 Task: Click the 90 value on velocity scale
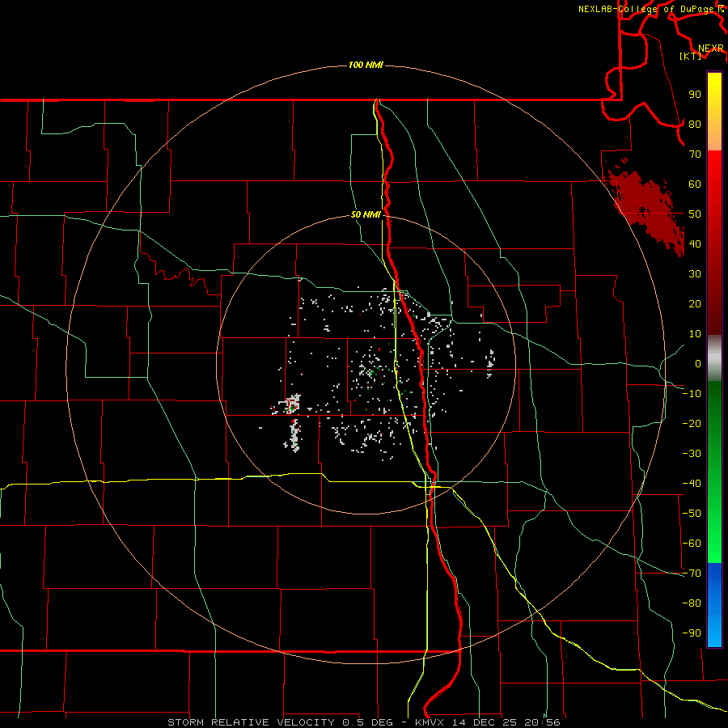pos(695,95)
